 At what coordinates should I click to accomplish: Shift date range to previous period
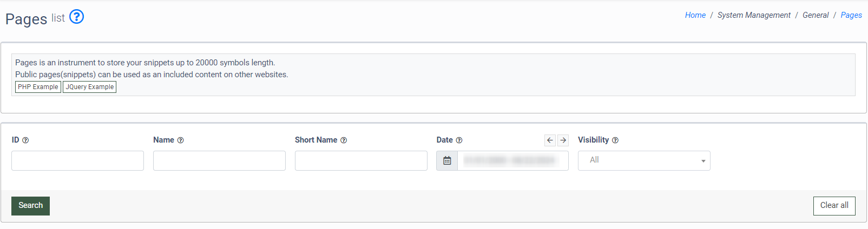pos(550,140)
